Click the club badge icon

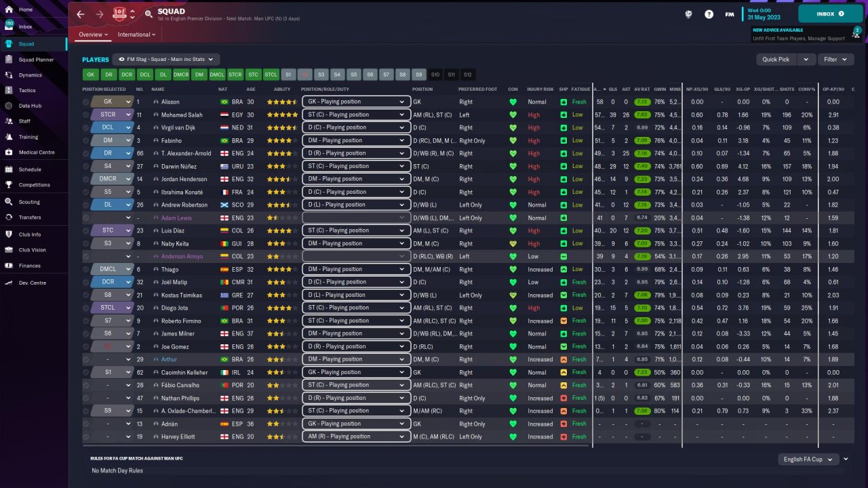tap(120, 14)
